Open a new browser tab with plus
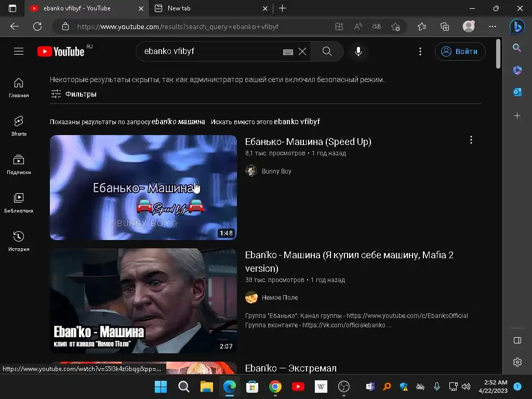Image resolution: width=532 pixels, height=399 pixels. click(282, 8)
